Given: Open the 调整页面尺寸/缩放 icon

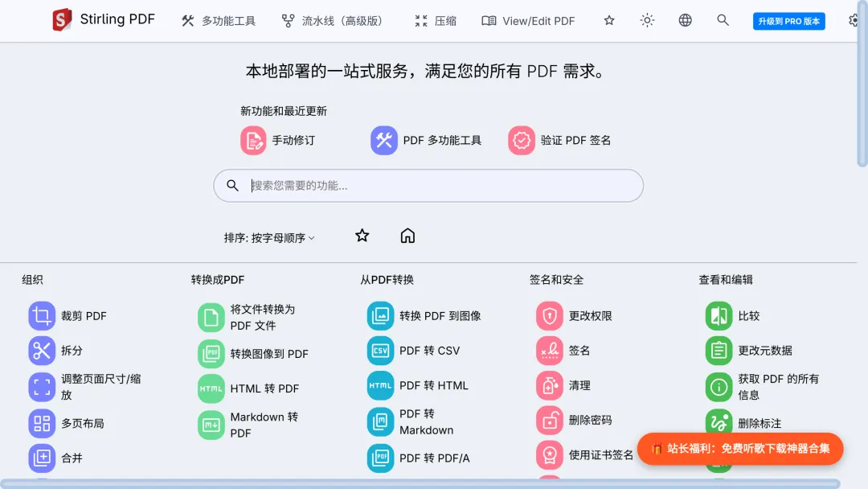Looking at the screenshot, I should [x=42, y=387].
